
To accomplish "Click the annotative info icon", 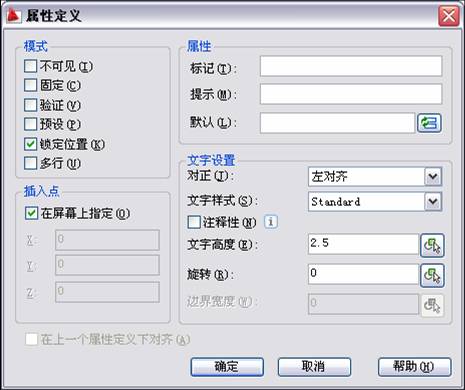I will coord(271,222).
